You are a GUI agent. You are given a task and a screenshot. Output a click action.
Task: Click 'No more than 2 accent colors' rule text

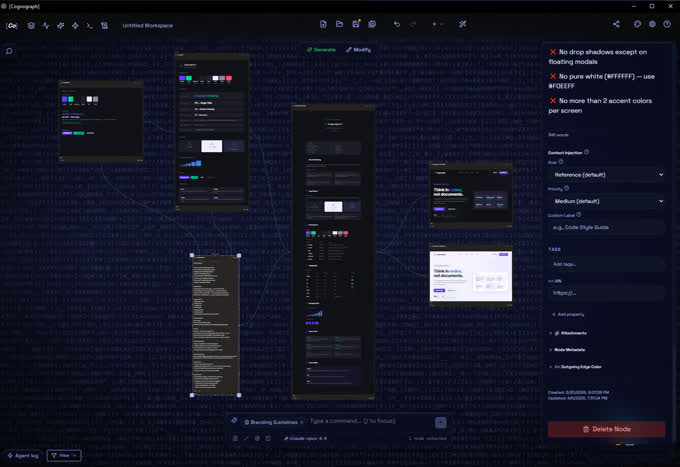point(600,105)
